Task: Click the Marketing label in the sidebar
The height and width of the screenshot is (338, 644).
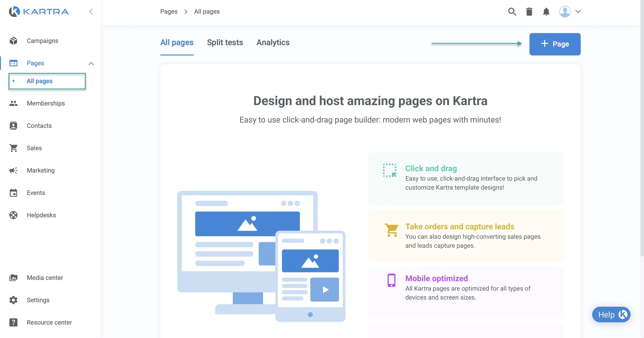Action: [x=41, y=170]
